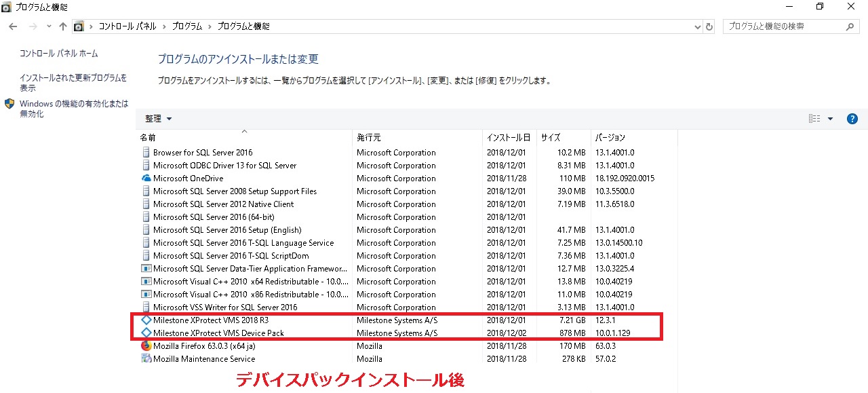Click the shield icon beside Windows features
Viewport: 868px width, 393px height.
[9, 104]
